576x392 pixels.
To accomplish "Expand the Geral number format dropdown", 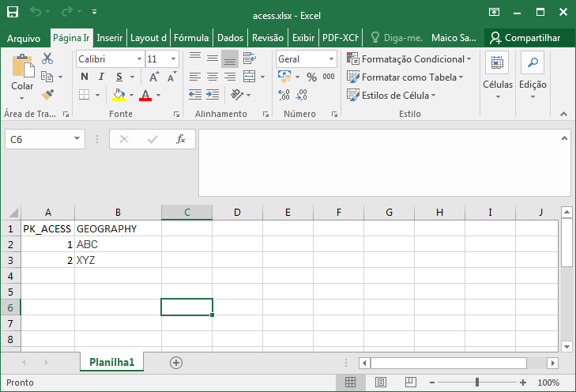I will pyautogui.click(x=331, y=59).
